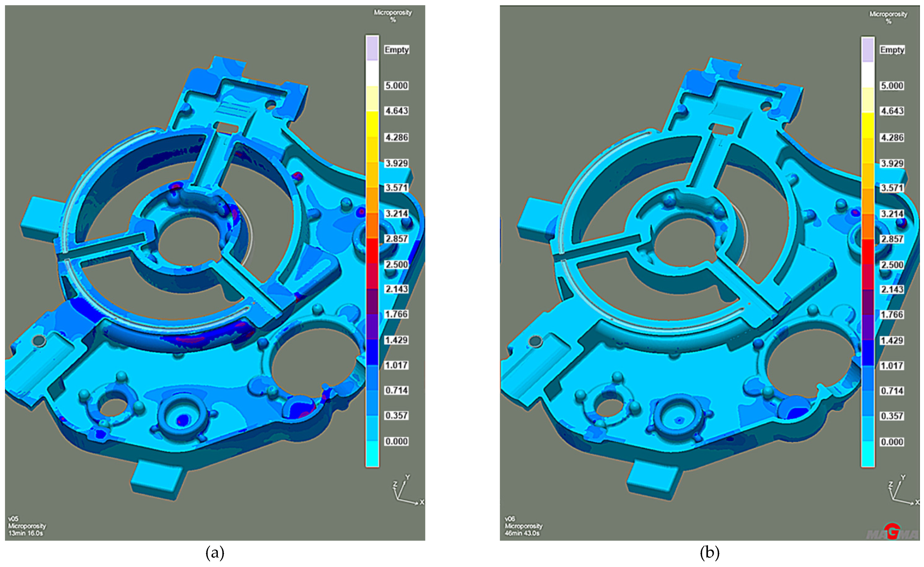Click the 0.000 legend value in panel (a)

(396, 441)
